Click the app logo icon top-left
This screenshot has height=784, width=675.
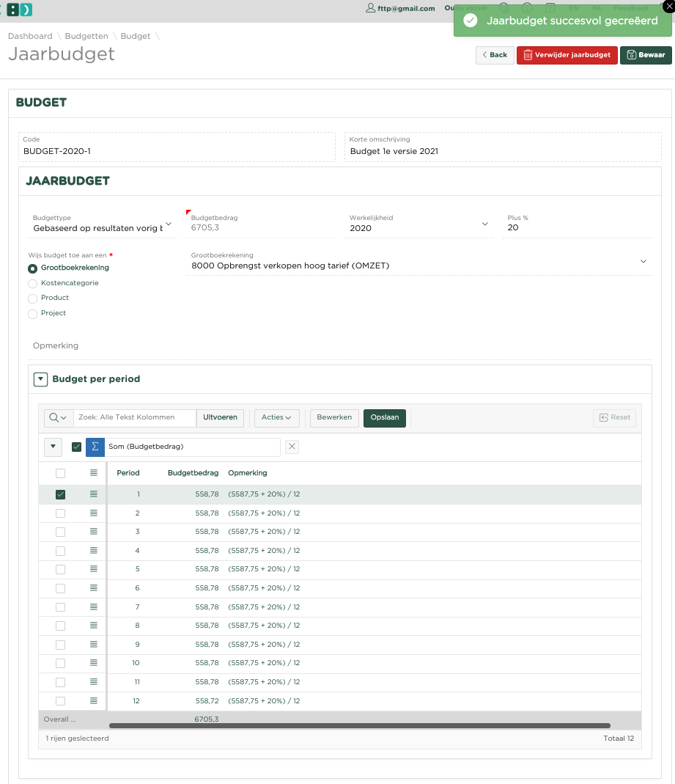tap(20, 10)
